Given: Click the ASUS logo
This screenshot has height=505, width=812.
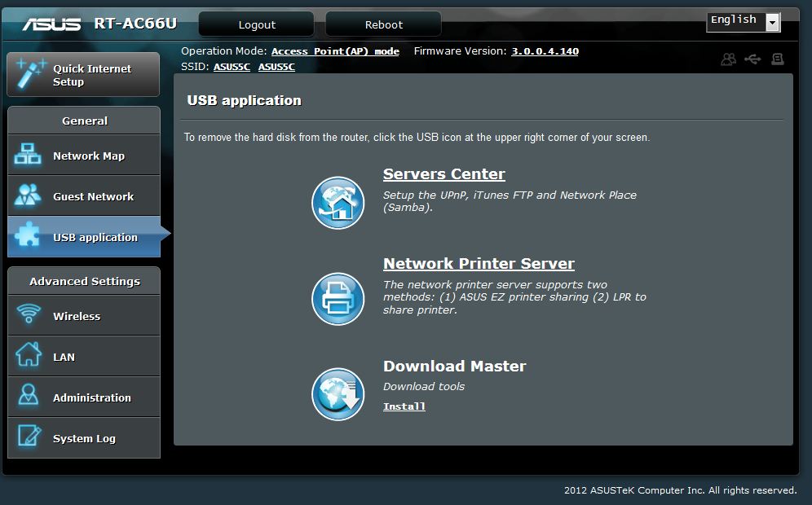Looking at the screenshot, I should [x=51, y=24].
